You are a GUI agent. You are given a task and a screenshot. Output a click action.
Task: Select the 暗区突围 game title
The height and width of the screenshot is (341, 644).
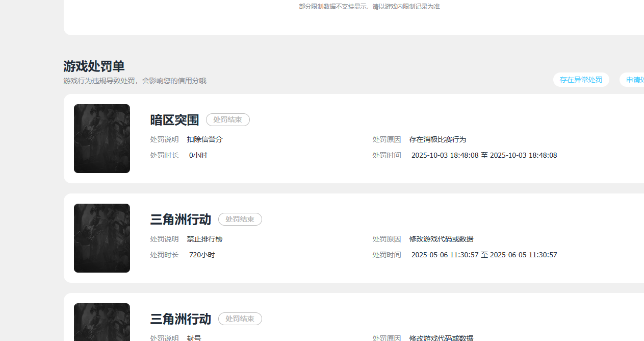(x=174, y=120)
